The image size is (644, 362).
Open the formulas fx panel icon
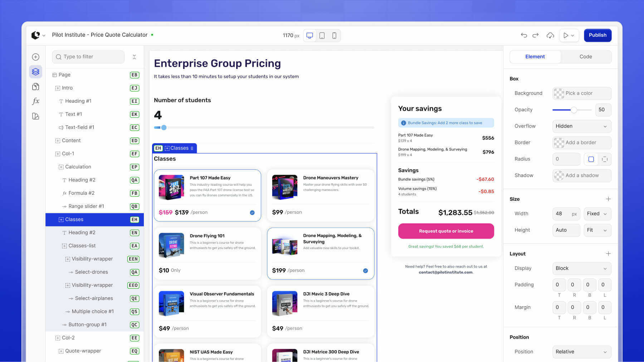35,101
